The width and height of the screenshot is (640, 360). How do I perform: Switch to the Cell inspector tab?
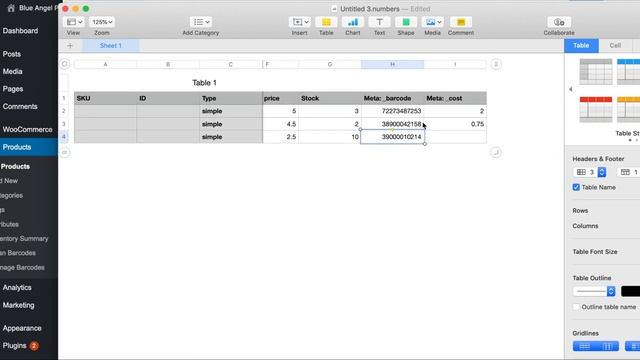[x=615, y=46]
